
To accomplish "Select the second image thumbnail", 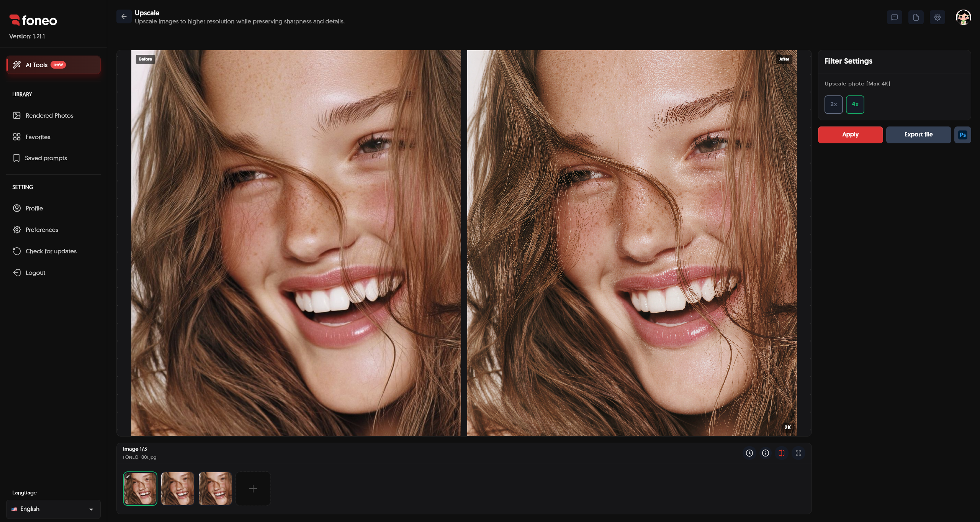I will pyautogui.click(x=178, y=488).
